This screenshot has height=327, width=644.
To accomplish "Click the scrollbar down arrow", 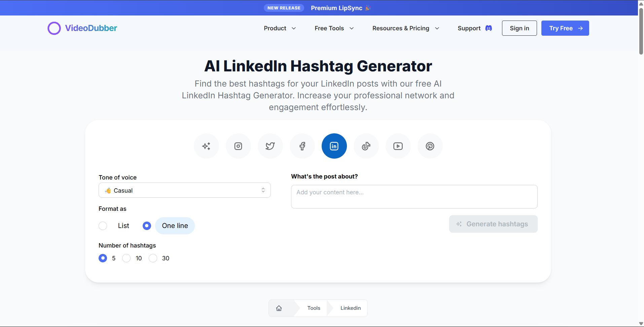I will [x=641, y=324].
